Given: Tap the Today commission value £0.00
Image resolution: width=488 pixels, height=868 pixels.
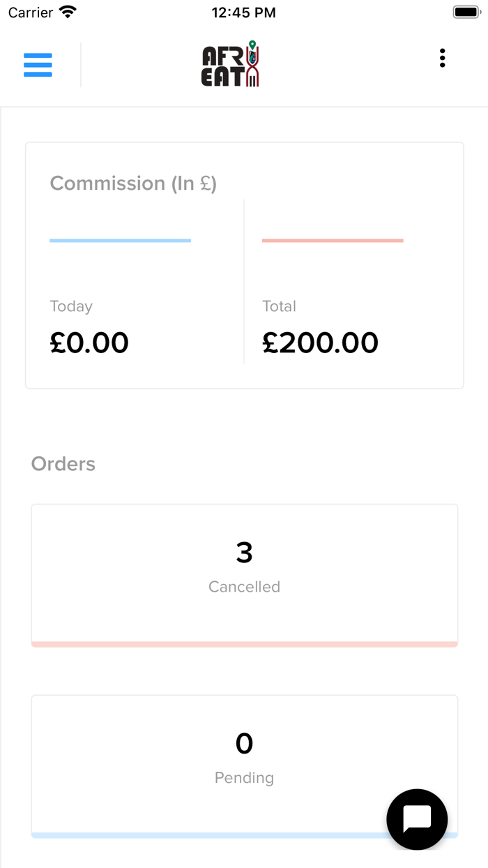Looking at the screenshot, I should (89, 343).
